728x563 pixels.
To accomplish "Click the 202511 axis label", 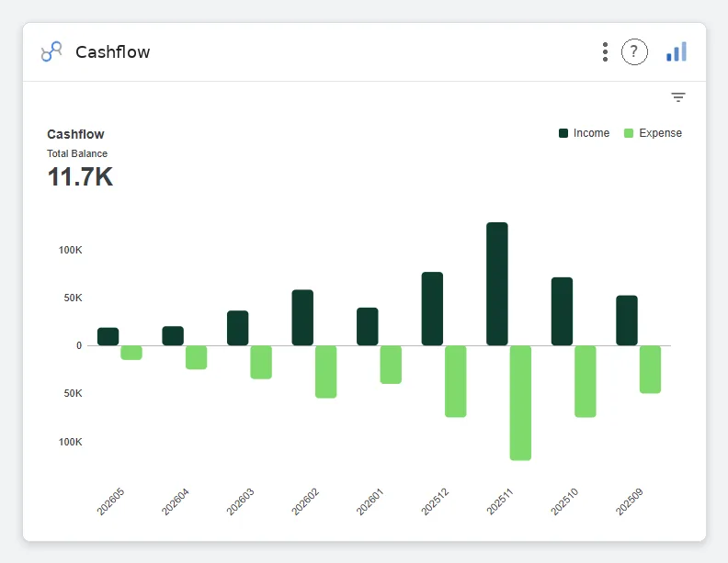I will tap(499, 501).
